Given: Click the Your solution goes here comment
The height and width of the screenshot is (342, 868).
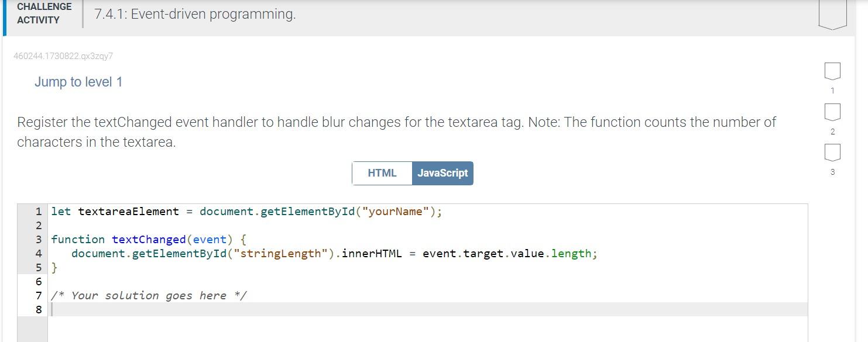Looking at the screenshot, I should pyautogui.click(x=149, y=295).
